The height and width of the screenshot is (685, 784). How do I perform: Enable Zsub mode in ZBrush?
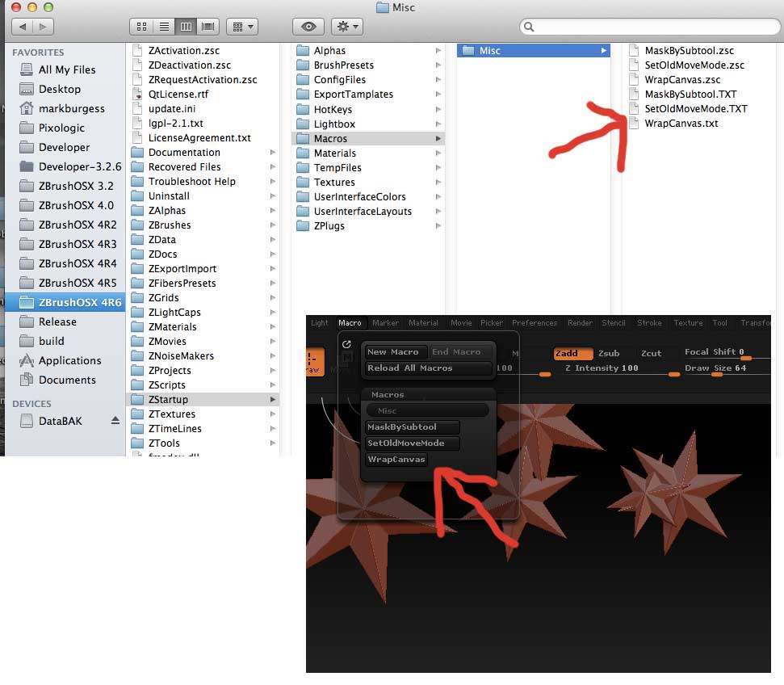point(609,353)
